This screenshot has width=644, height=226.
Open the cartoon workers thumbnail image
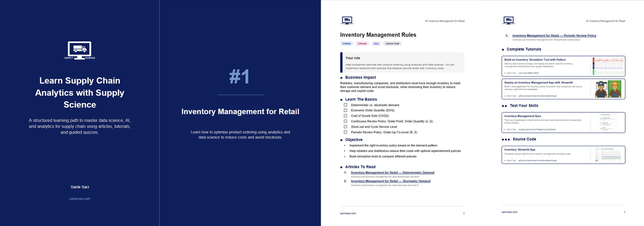click(x=608, y=89)
